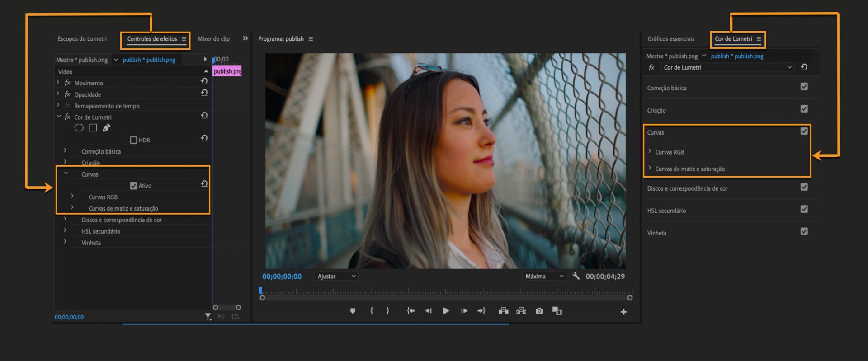Switch to Mixer de clip tab
Image resolution: width=868 pixels, height=361 pixels.
coord(213,39)
